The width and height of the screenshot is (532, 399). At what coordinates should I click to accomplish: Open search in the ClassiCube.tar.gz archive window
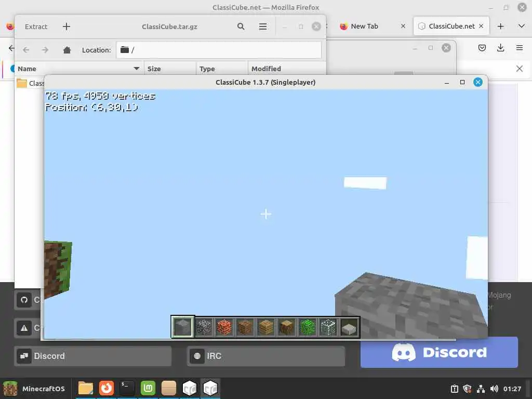point(241,26)
